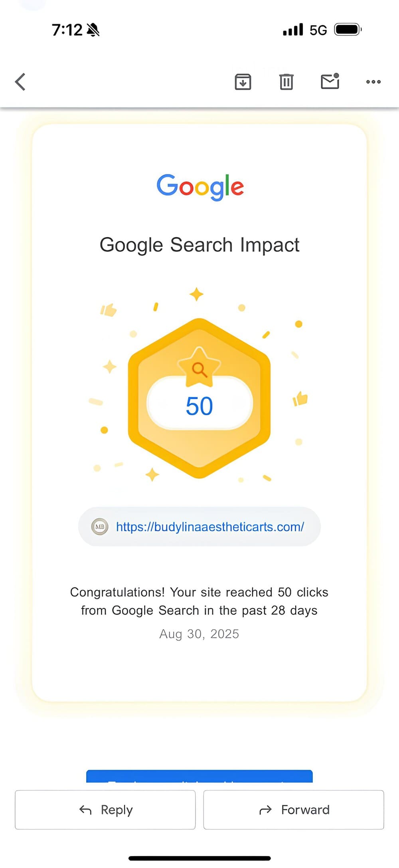The image size is (399, 868).
Task: Tap the Google logo
Action: tap(200, 186)
